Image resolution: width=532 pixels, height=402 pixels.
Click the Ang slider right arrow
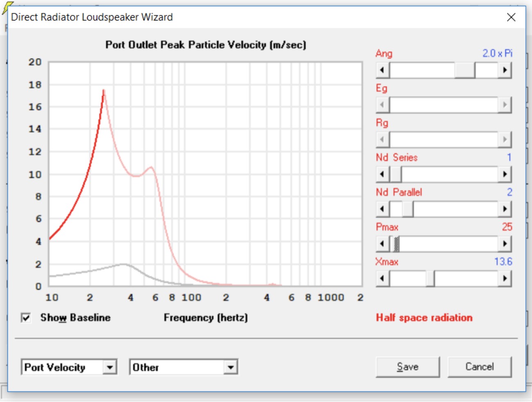(x=505, y=70)
